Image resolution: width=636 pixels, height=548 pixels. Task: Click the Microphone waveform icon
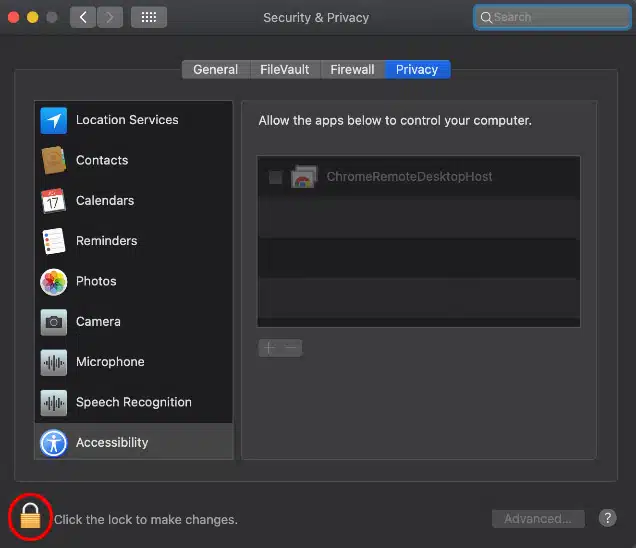pyautogui.click(x=54, y=362)
